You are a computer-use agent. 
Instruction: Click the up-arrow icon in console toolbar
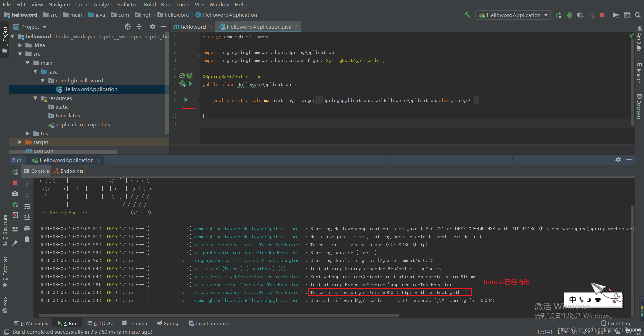27,185
